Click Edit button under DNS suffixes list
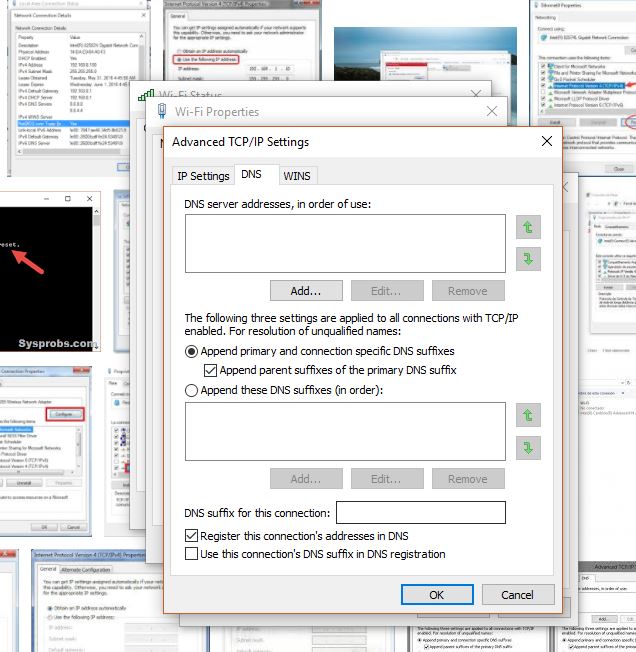636x652 pixels. 387,479
